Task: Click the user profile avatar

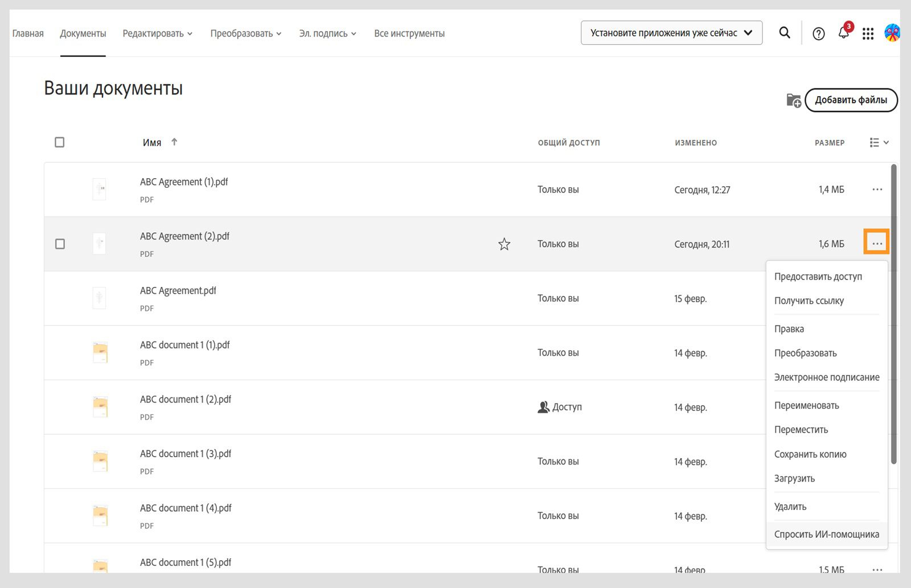Action: (x=892, y=33)
